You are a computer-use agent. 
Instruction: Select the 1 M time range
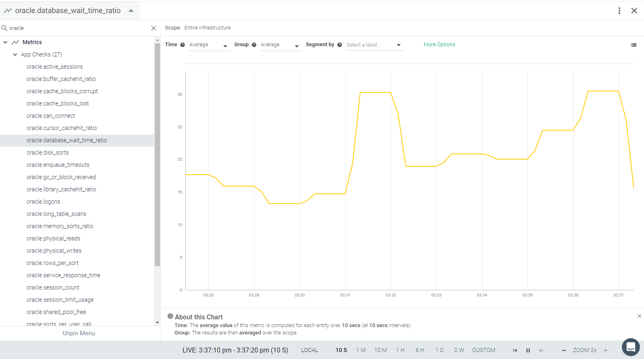361,350
